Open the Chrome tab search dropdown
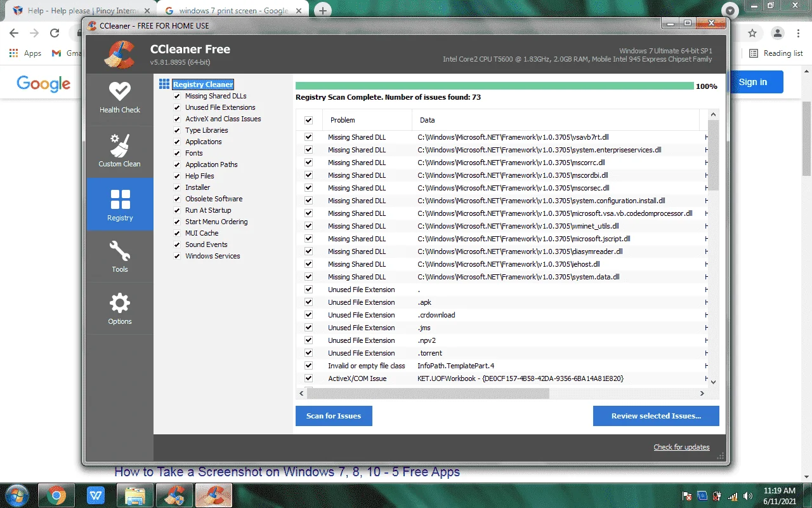The width and height of the screenshot is (812, 508). tap(730, 11)
